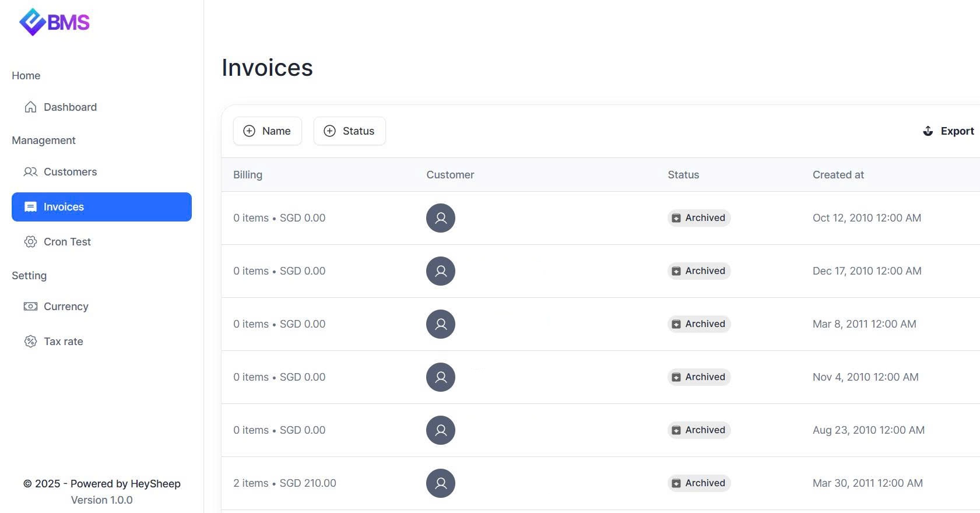The image size is (980, 513).
Task: Go to Tax rate settings page
Action: 63,342
